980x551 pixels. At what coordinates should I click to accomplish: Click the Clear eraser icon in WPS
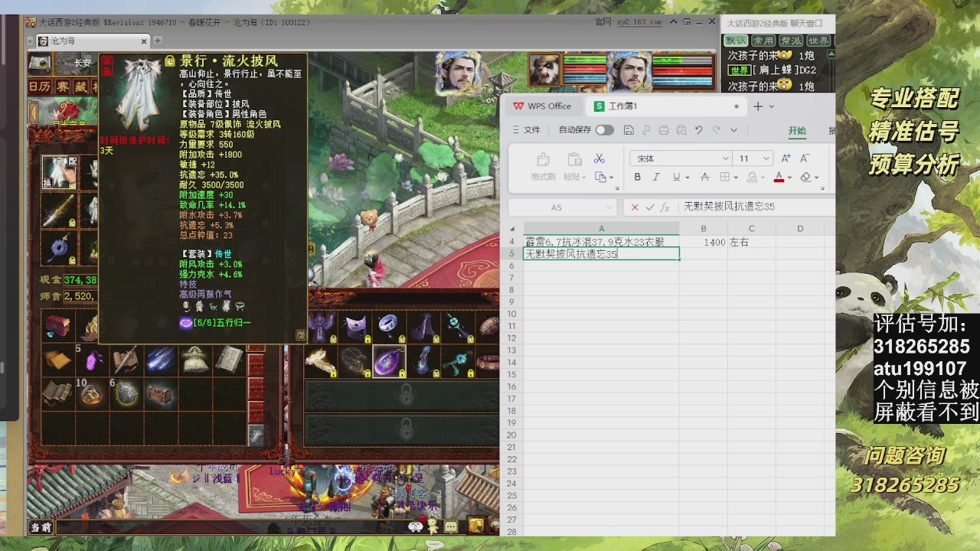tap(805, 178)
